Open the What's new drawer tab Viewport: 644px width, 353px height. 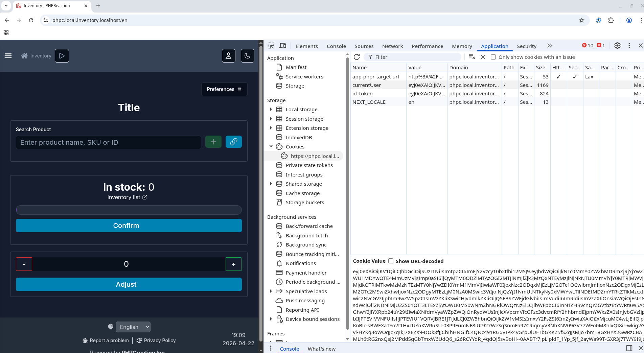[321, 349]
